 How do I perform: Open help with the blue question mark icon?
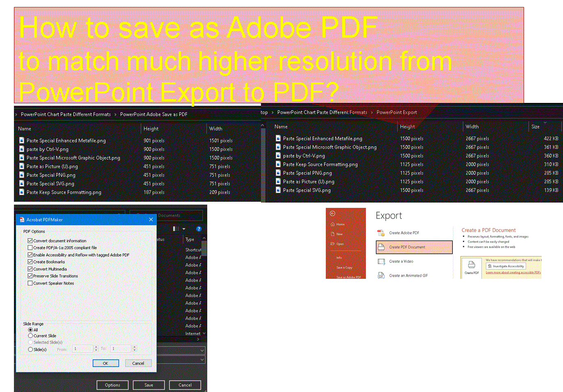tap(199, 229)
